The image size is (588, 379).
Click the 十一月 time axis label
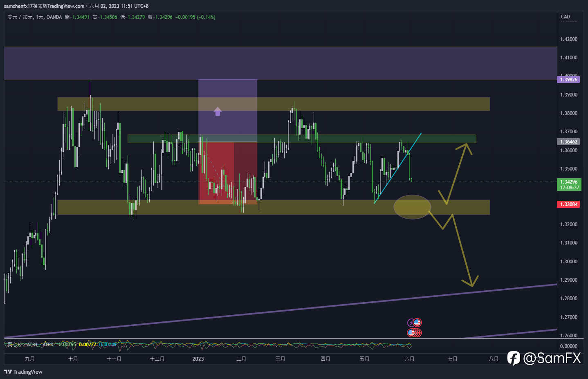[114, 359]
